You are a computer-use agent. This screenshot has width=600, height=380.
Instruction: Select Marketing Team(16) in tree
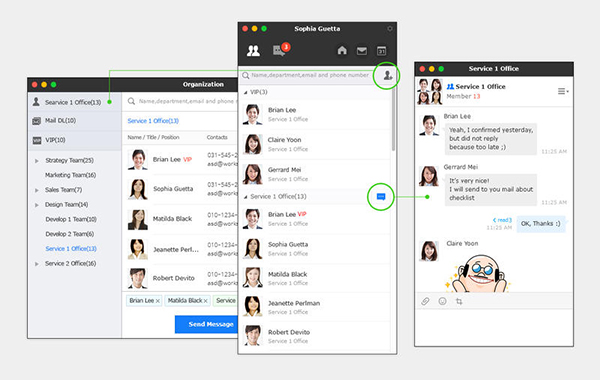point(70,175)
